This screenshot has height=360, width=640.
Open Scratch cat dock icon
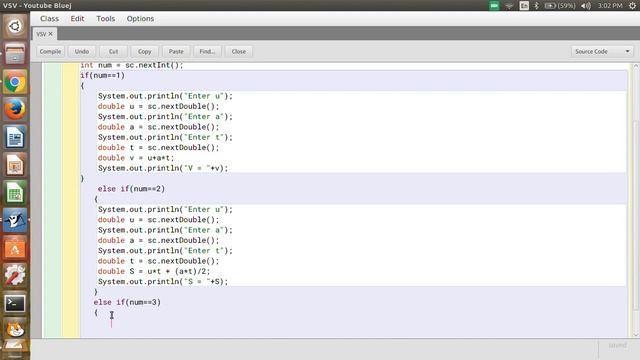(15, 329)
